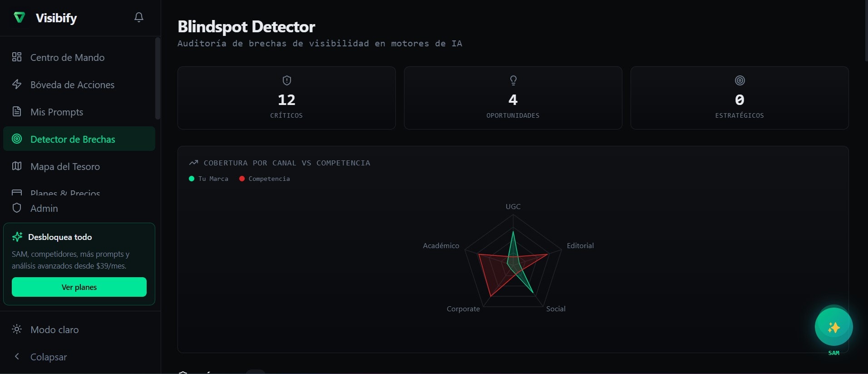Click the Mapa del Tesoro map icon
Viewport: 868px width, 374px height.
coord(17,166)
